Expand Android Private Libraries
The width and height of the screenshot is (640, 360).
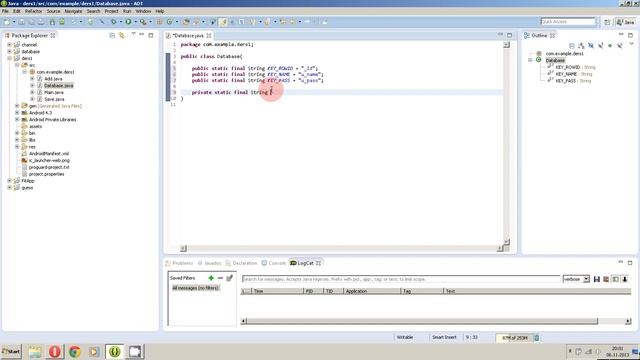pos(17,120)
